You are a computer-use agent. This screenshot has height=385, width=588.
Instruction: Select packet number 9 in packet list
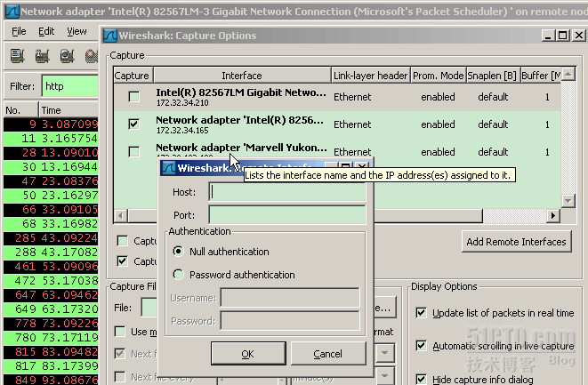(x=51, y=124)
